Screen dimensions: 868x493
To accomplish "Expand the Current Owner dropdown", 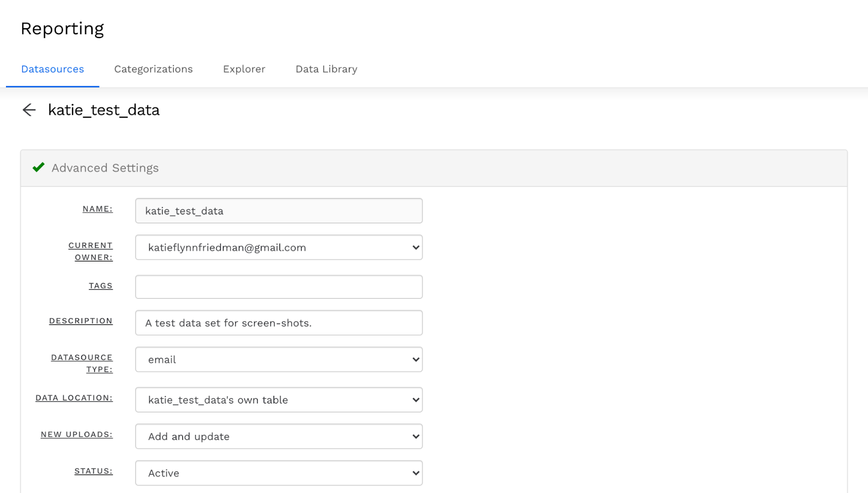I will (x=278, y=248).
